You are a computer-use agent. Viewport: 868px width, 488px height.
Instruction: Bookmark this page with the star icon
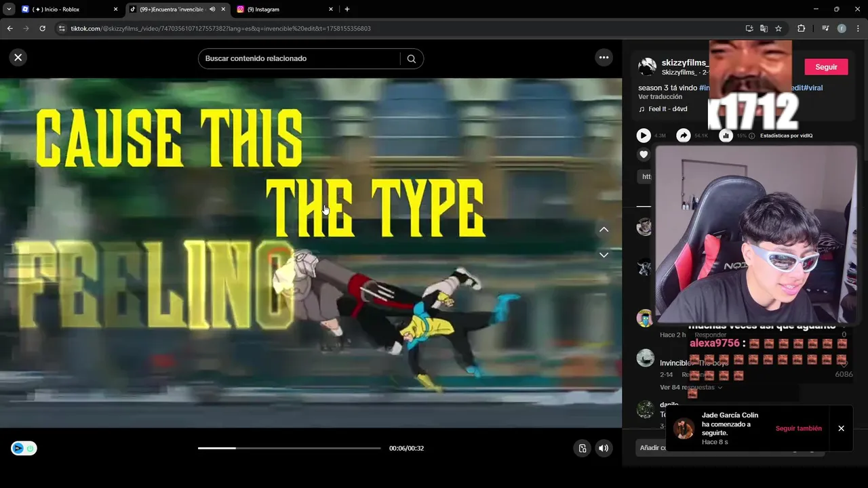click(778, 28)
